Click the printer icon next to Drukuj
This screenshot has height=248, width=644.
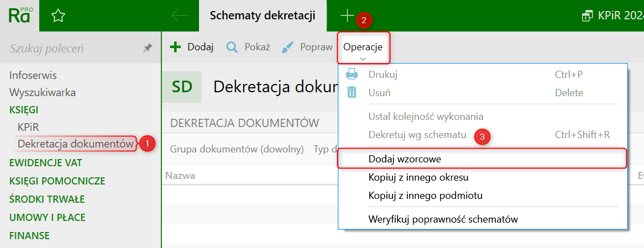click(352, 75)
